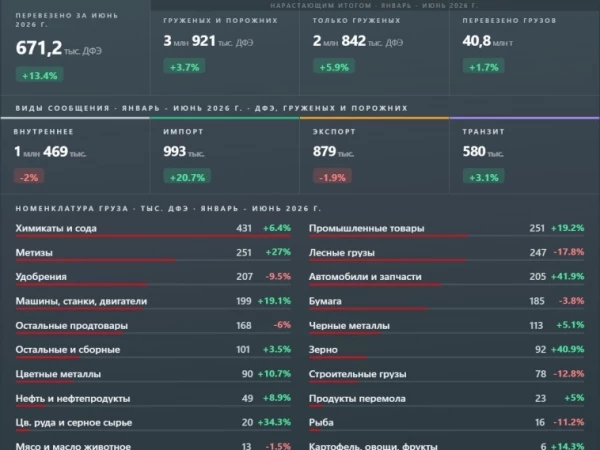
Task: Click the -9.5% value for Удобрения
Action: pos(278,276)
